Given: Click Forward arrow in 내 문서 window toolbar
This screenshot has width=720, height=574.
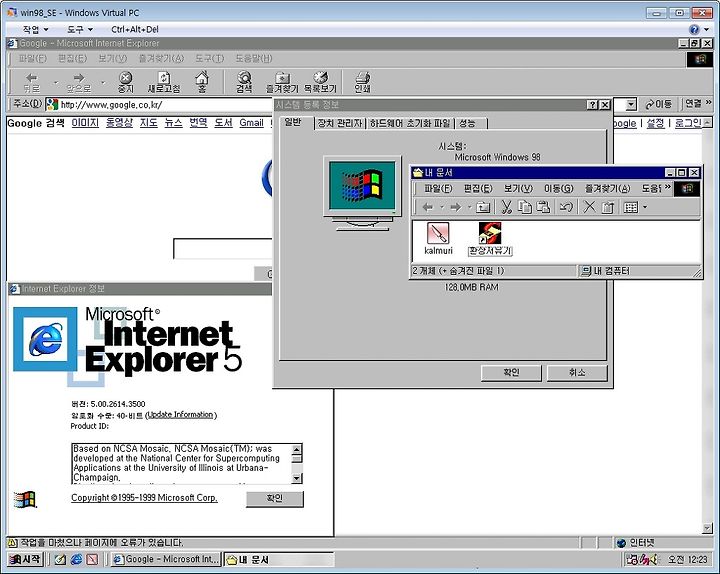Looking at the screenshot, I should coord(456,208).
